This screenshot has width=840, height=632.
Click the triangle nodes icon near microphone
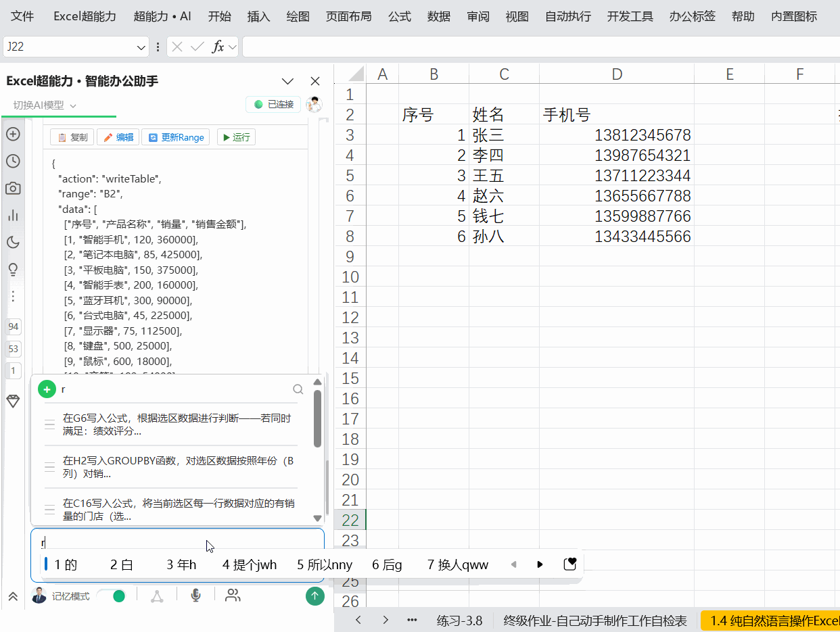(157, 595)
